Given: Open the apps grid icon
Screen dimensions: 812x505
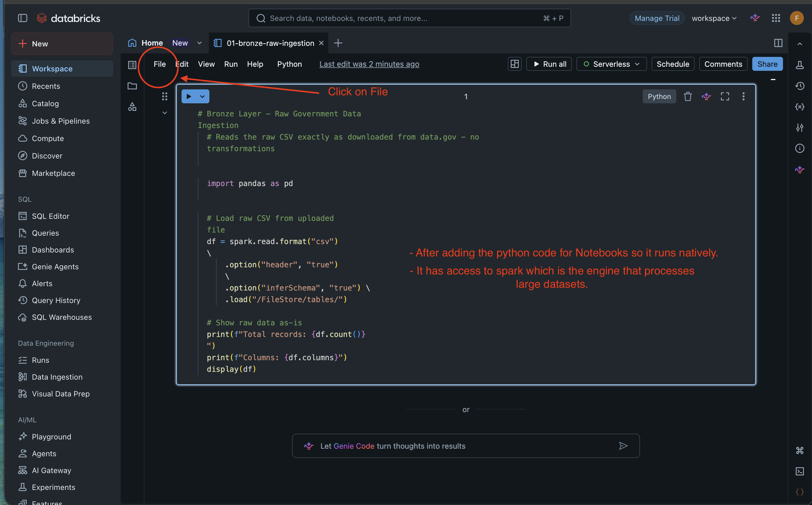Looking at the screenshot, I should point(776,18).
